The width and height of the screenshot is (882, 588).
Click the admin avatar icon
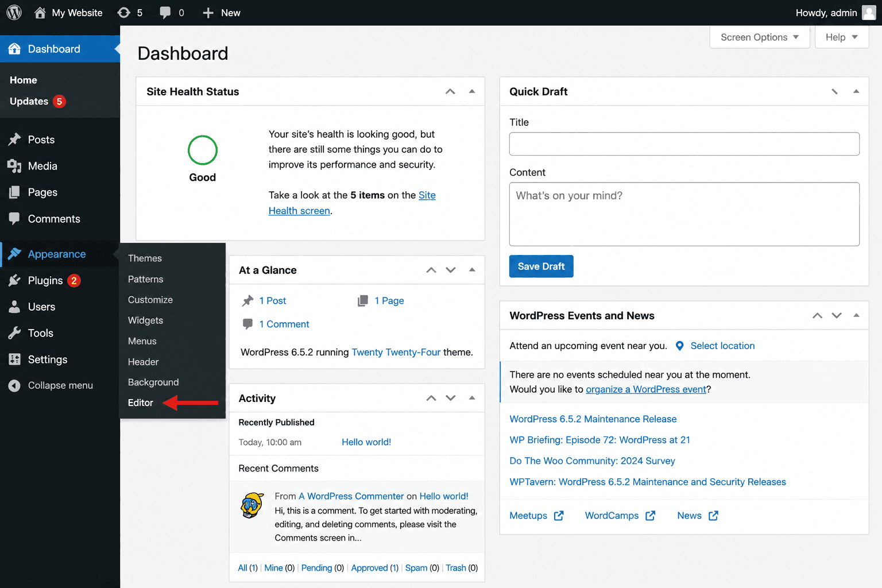click(869, 13)
